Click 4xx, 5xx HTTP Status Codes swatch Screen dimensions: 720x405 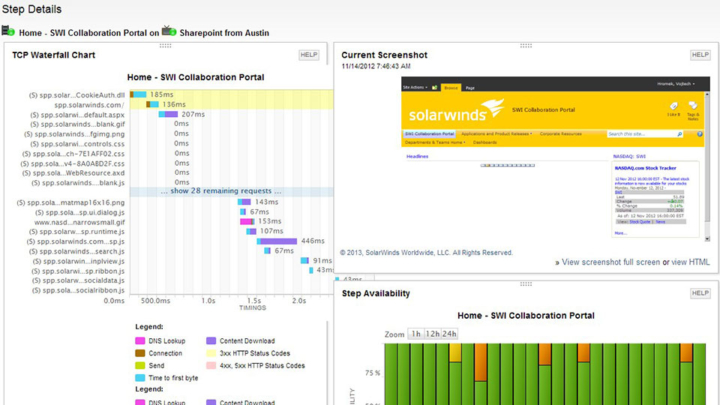[211, 366]
